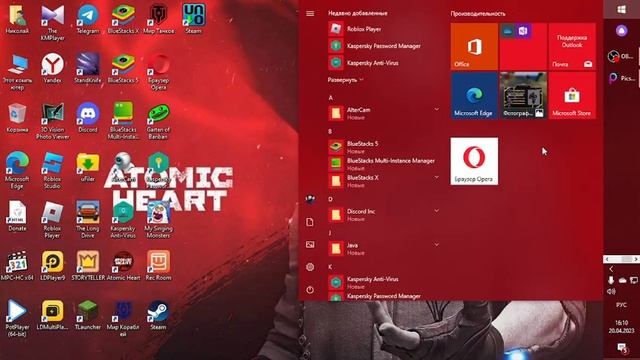
Task: Open MPC-HC x64 desktop shortcut
Action: pos(17,266)
